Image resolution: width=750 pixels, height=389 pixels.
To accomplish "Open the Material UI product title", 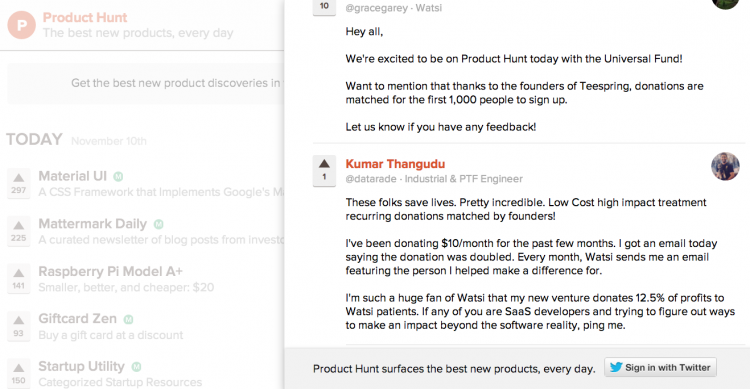I will (x=73, y=176).
